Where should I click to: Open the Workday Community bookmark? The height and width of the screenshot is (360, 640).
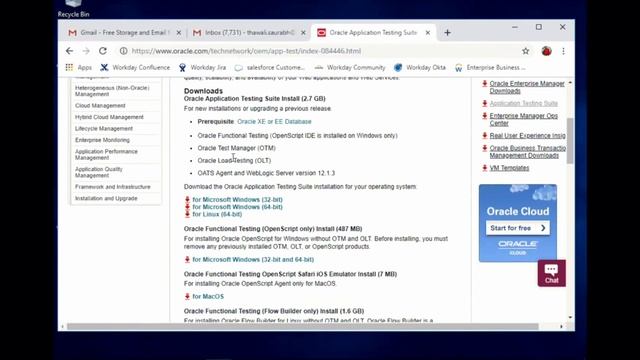350,67
